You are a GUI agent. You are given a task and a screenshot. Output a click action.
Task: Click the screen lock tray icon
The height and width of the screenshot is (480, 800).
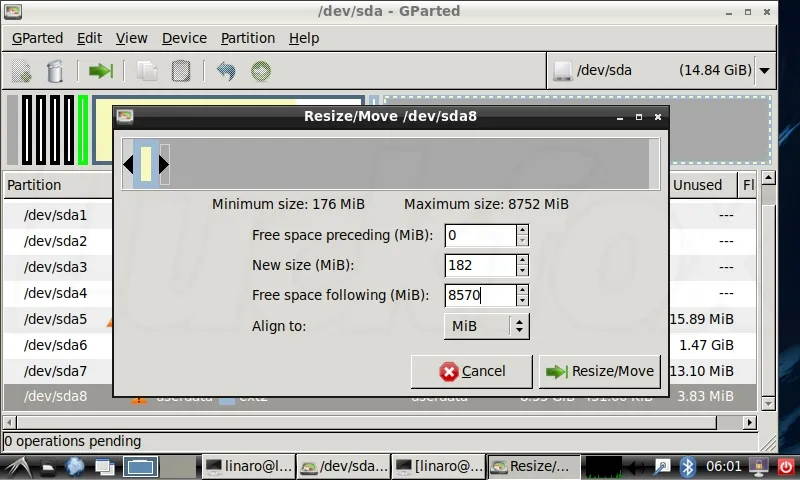tap(759, 467)
